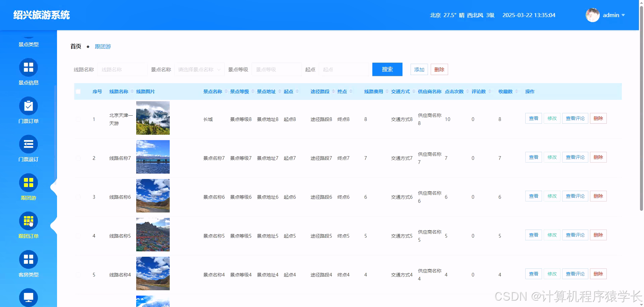Focus the 线路名称 search input

coord(122,69)
